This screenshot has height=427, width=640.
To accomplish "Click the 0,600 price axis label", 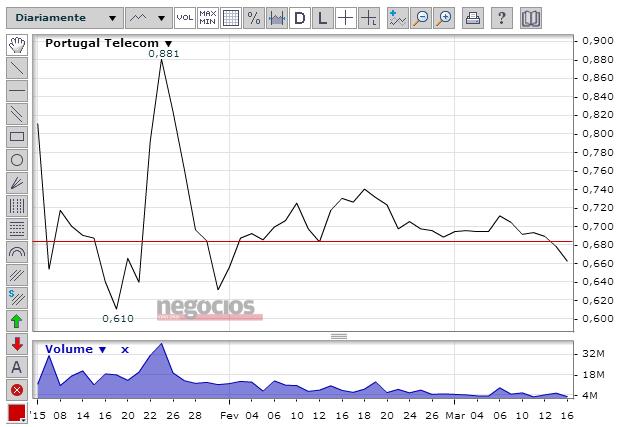I will pos(598,319).
